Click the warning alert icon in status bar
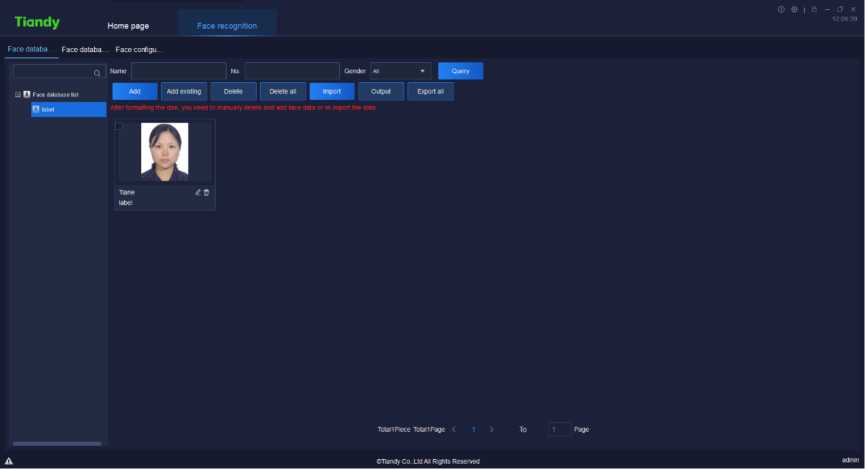 coord(9,461)
